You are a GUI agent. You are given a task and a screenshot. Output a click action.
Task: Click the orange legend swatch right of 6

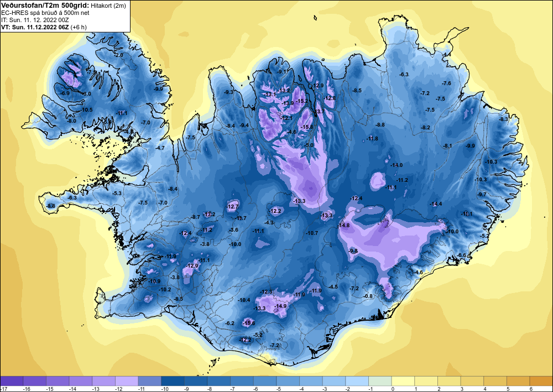[541, 381]
